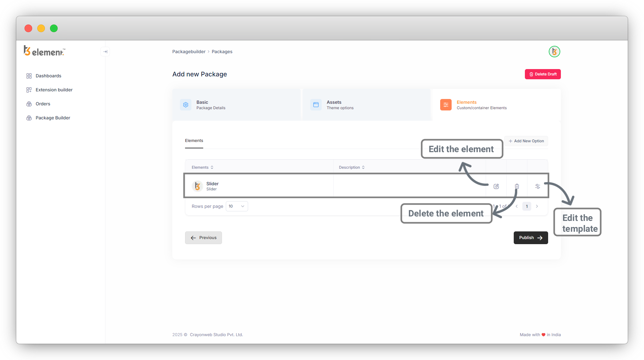Go to Orders in the sidebar
Viewport: 644px width, 360px height.
[x=43, y=104]
